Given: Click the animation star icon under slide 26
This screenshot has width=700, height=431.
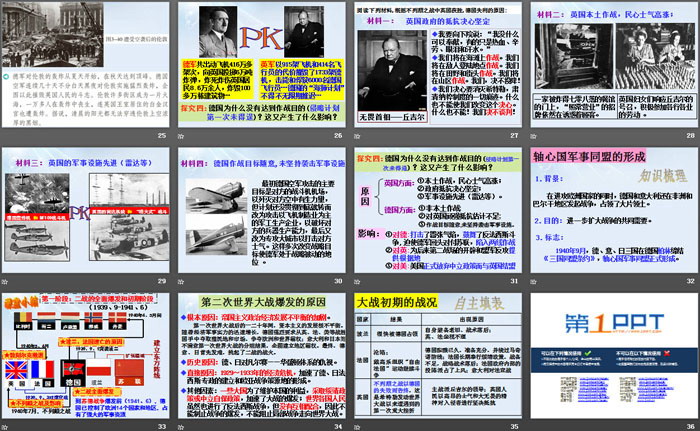Looking at the screenshot, I should coord(181,136).
